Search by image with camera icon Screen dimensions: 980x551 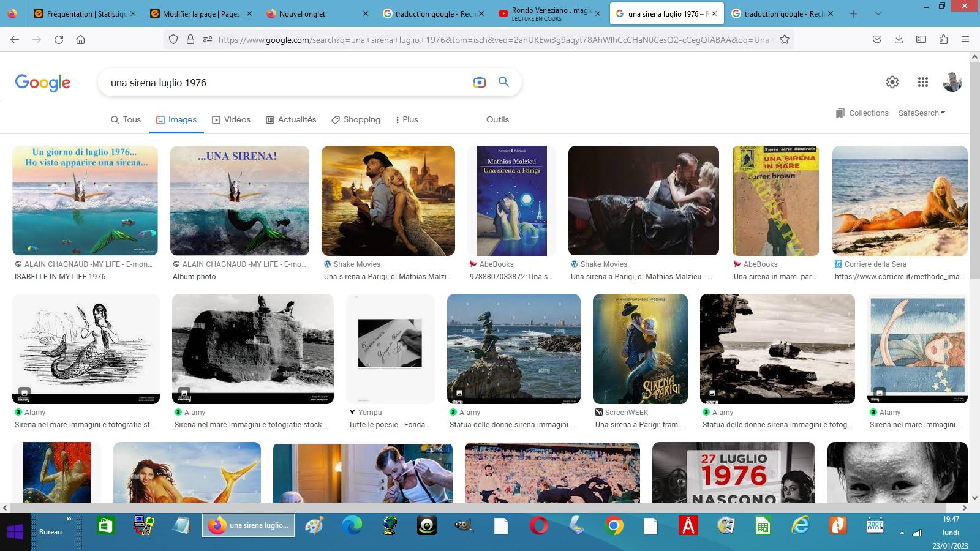480,82
